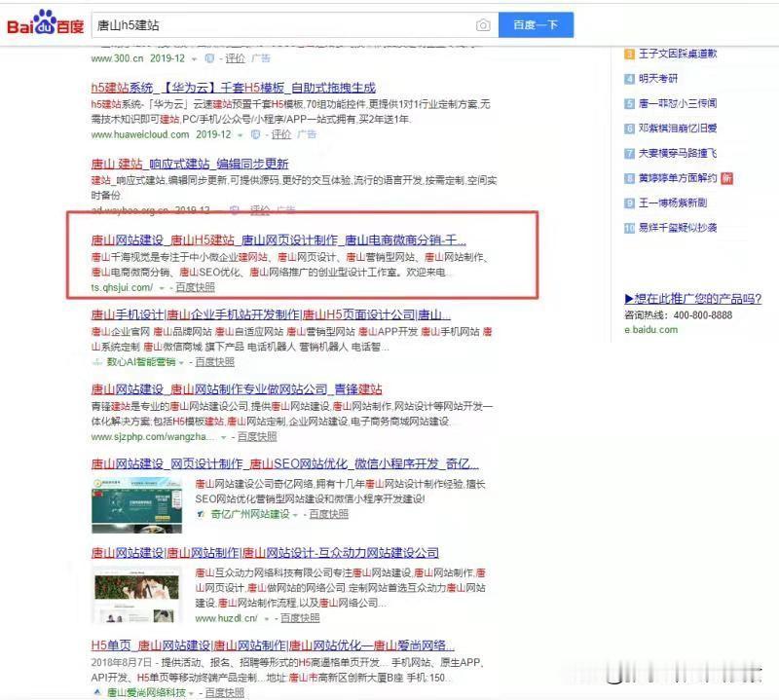Expand dropdown arrow next to www.huaweicloud.com
The height and width of the screenshot is (700, 779).
(x=240, y=135)
